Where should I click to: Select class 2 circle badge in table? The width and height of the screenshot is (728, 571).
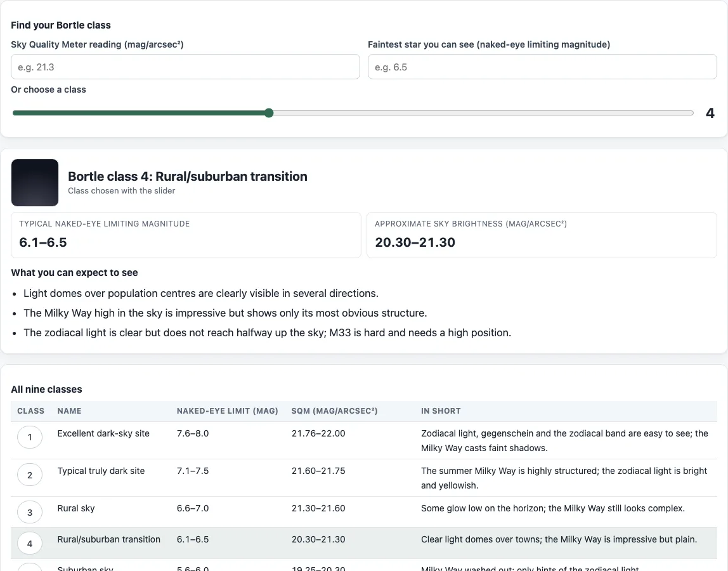[30, 475]
